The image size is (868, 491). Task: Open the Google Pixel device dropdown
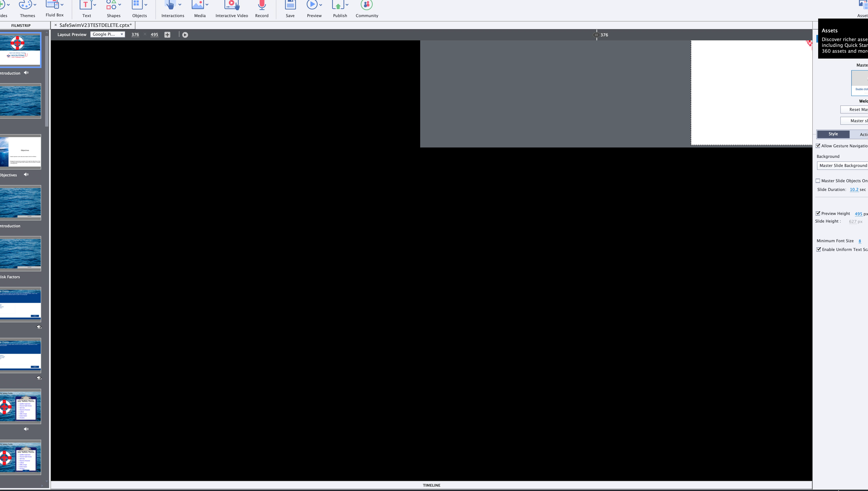[107, 34]
